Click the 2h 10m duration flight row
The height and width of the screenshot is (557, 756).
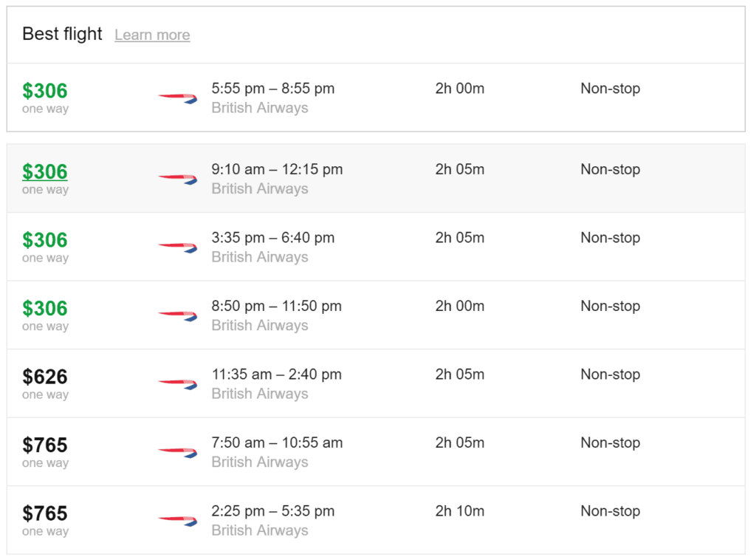tap(460, 511)
